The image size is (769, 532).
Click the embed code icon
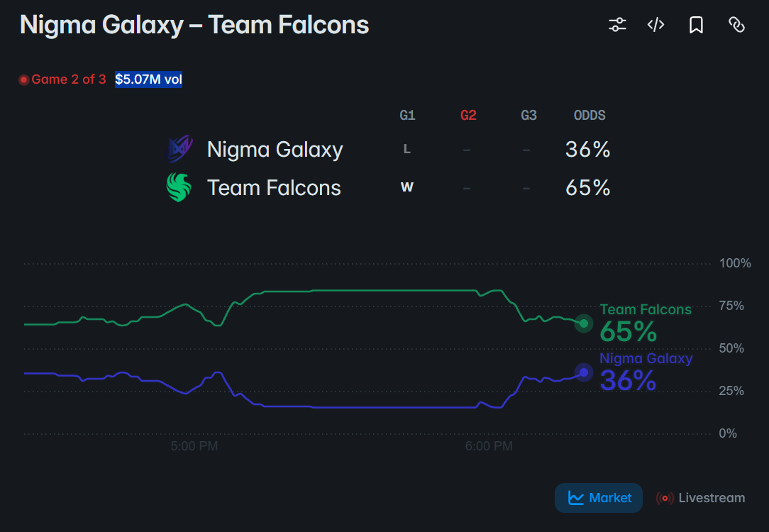655,25
